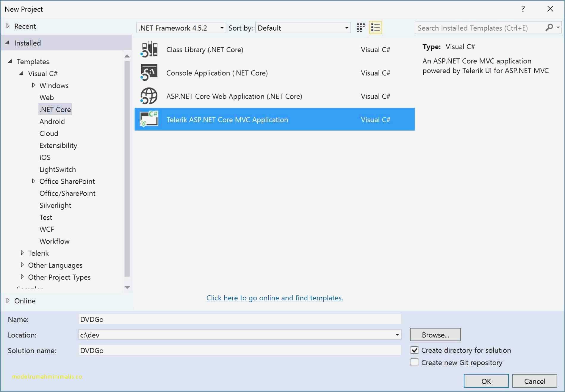
Task: Select the Extensibility template category
Action: 58,145
